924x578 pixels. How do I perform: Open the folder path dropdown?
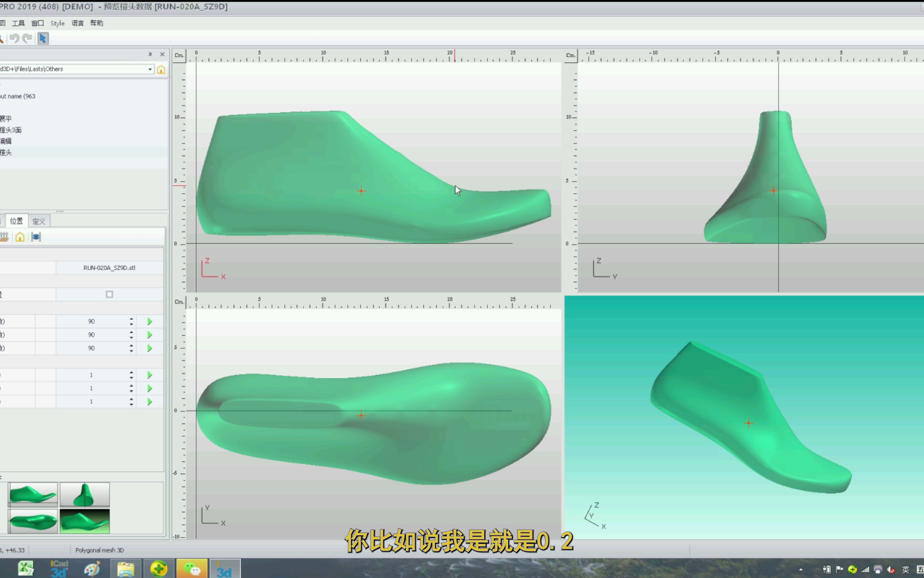point(150,69)
